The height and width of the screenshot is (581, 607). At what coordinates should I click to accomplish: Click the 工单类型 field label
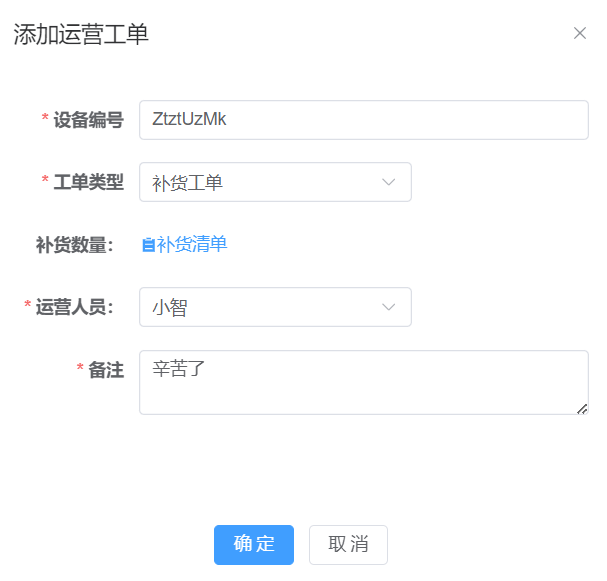(89, 182)
